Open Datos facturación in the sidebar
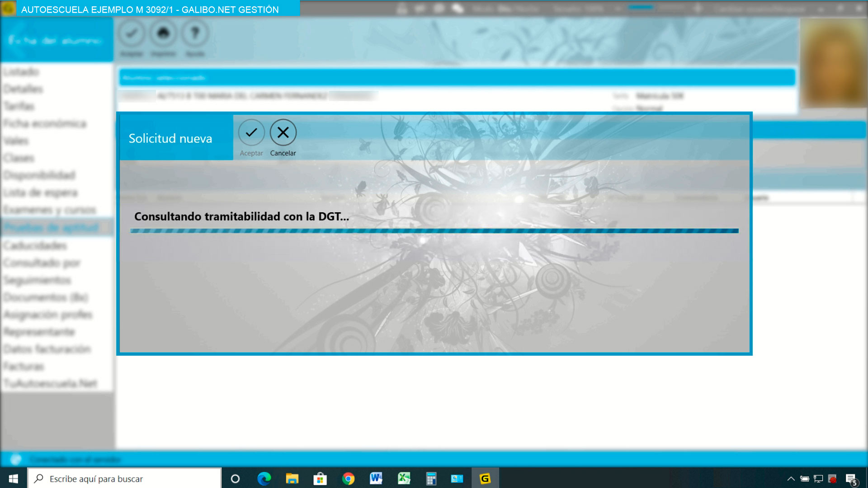The image size is (868, 488). (47, 349)
